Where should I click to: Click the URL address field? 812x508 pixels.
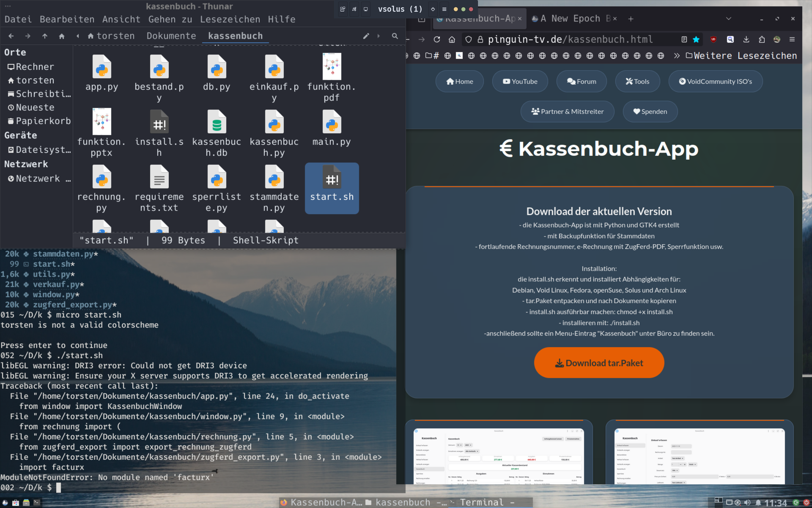coord(571,39)
